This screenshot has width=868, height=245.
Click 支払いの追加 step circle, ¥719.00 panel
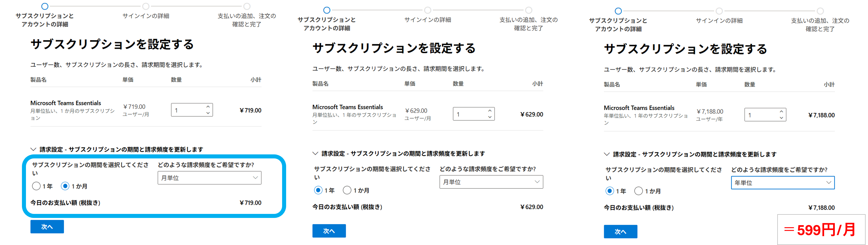click(x=247, y=6)
